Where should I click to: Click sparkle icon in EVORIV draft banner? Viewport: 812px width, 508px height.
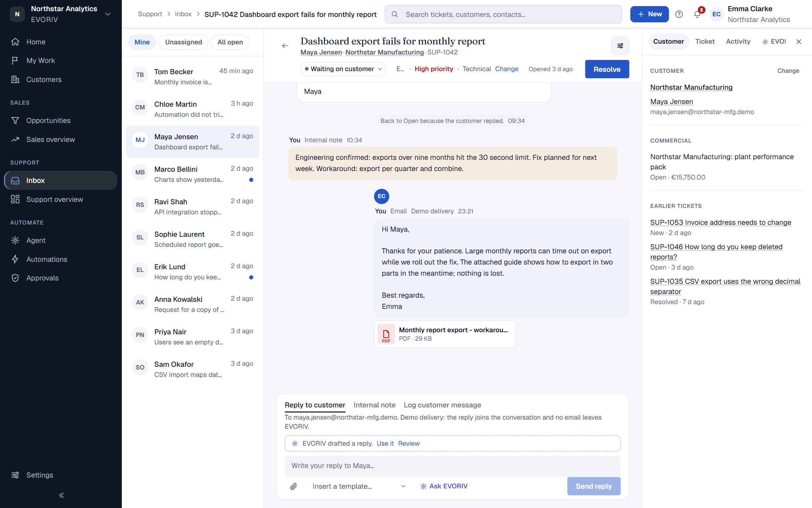tap(295, 443)
